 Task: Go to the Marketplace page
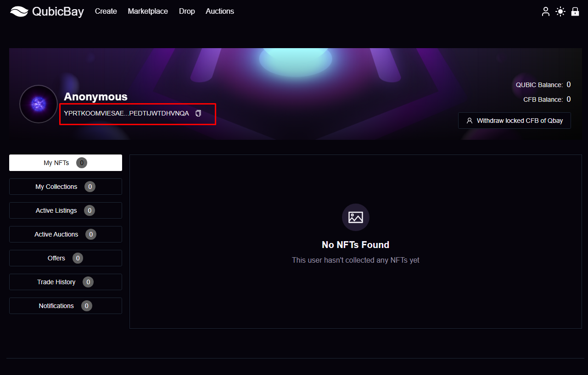pyautogui.click(x=148, y=11)
